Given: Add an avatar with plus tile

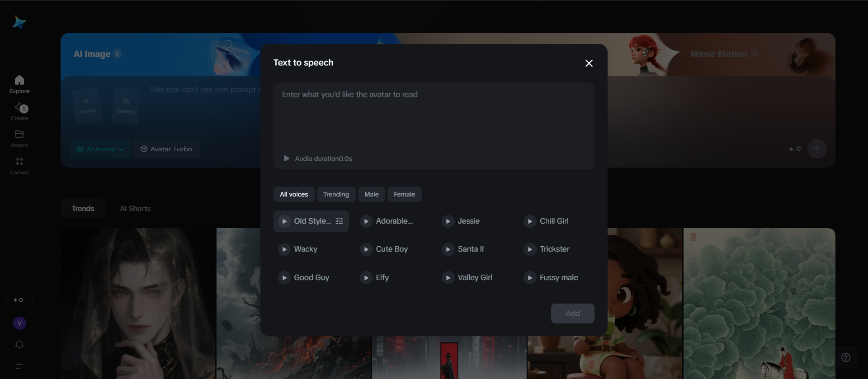Looking at the screenshot, I should [x=87, y=105].
